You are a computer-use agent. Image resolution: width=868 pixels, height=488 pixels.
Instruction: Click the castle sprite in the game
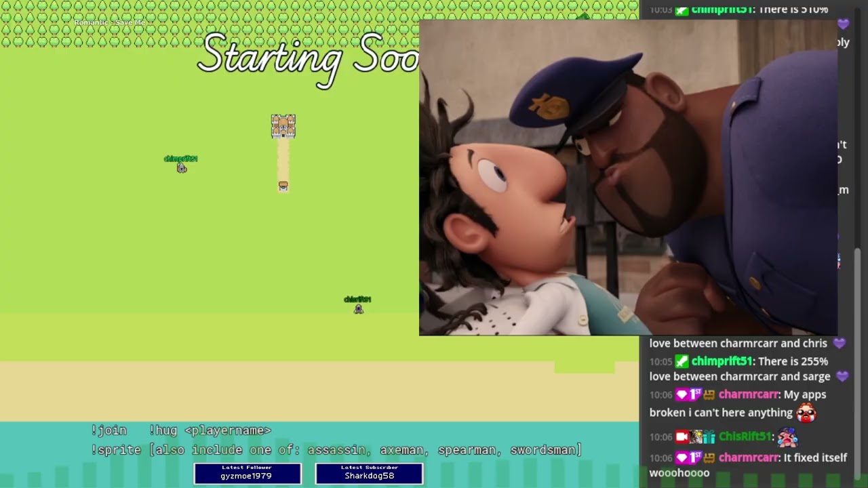pyautogui.click(x=283, y=126)
